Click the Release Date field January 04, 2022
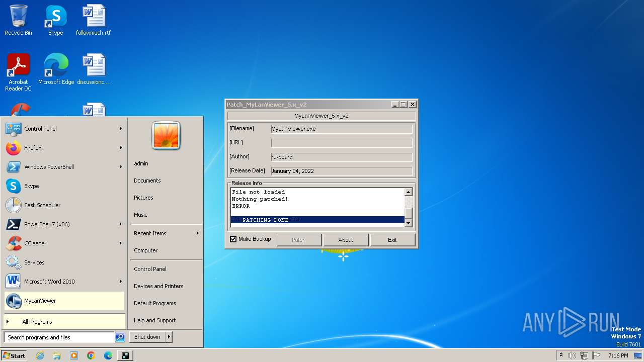The height and width of the screenshot is (362, 644). pyautogui.click(x=342, y=171)
